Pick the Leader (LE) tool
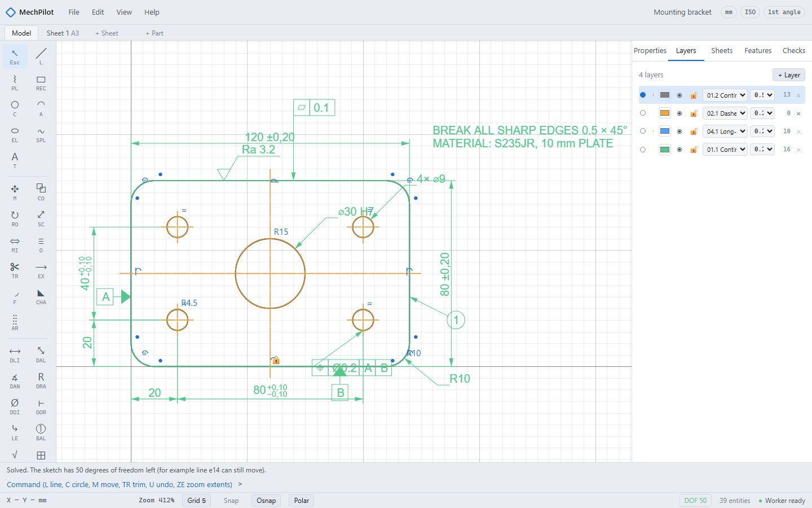This screenshot has width=812, height=508. [x=15, y=432]
